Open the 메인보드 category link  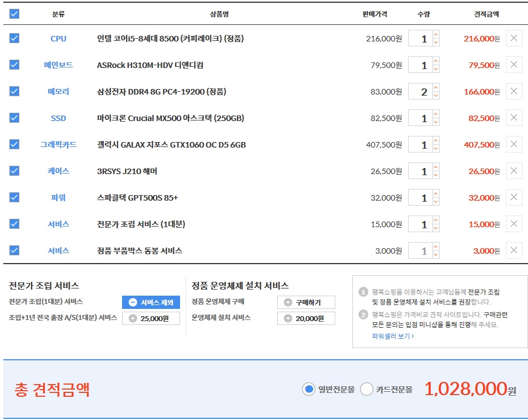58,65
